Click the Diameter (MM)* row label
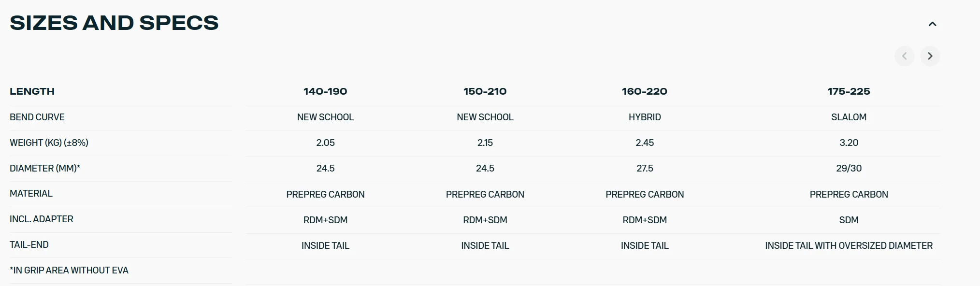Viewport: 980px width, 286px height. coord(45,168)
